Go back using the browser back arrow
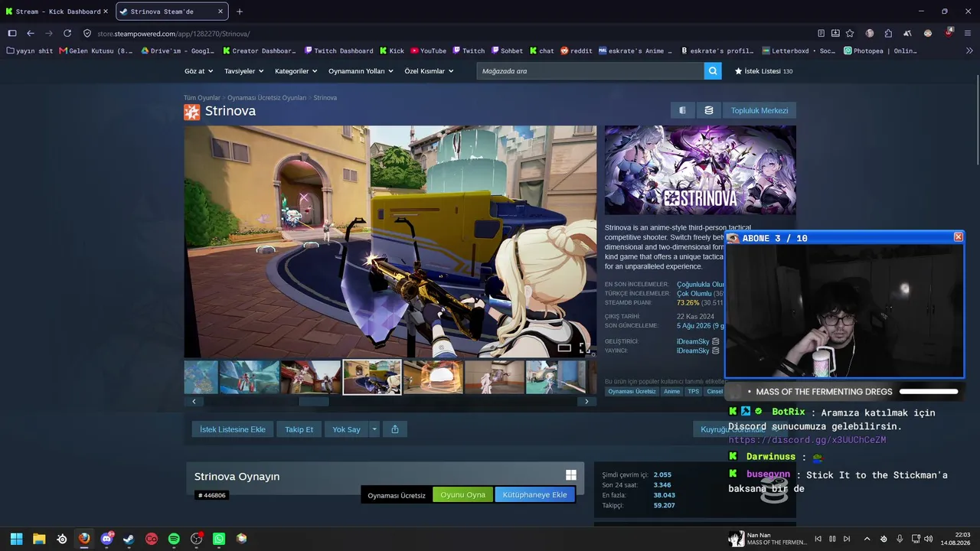This screenshot has width=980, height=551. click(31, 34)
